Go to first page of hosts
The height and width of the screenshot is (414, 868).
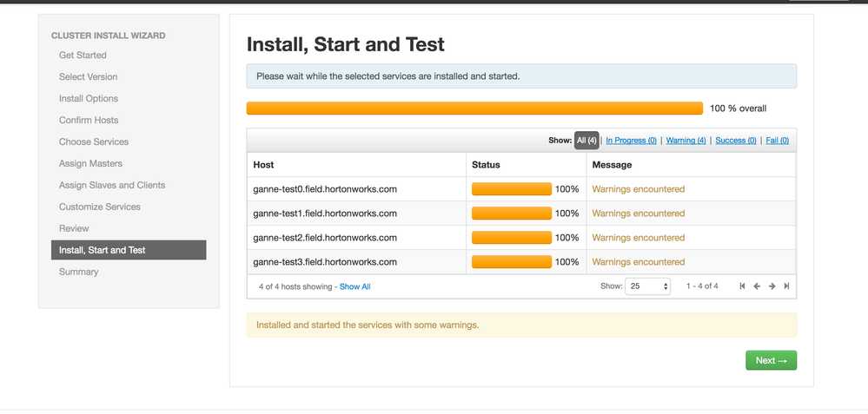point(742,286)
